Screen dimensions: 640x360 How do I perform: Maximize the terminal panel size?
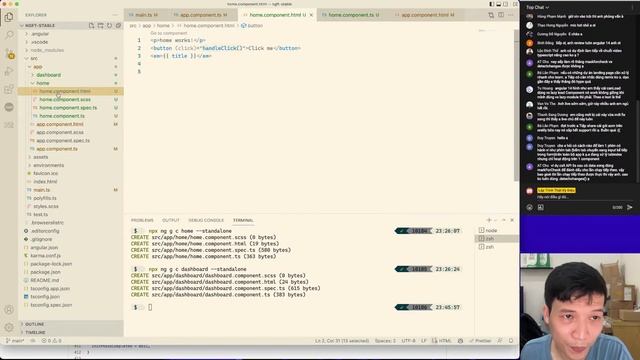point(504,220)
